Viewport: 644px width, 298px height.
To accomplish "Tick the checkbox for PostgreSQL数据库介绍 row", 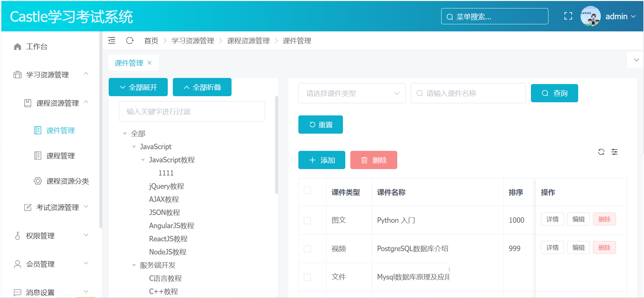I will (307, 249).
